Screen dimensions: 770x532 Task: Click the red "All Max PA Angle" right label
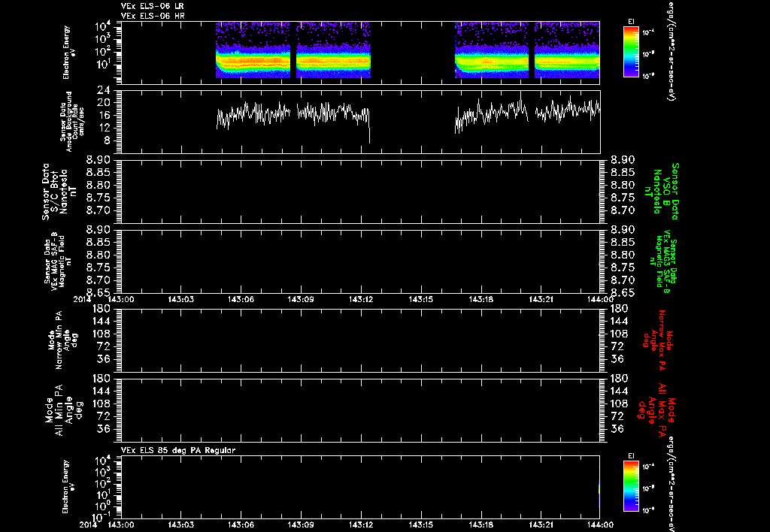(x=656, y=410)
